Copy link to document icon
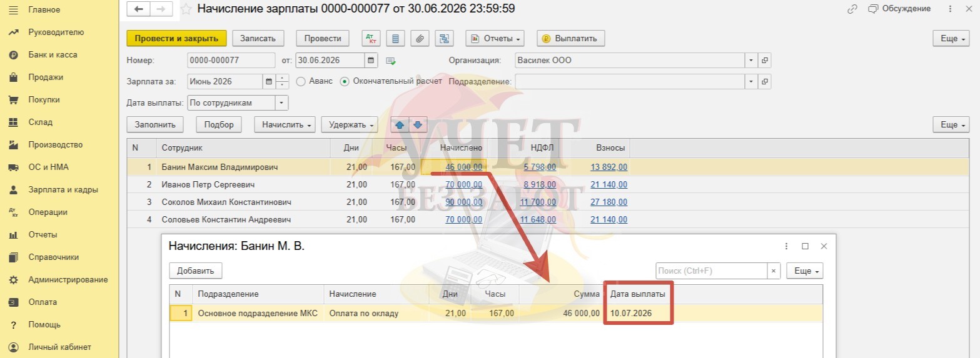The width and height of the screenshot is (980, 358). pos(851,9)
